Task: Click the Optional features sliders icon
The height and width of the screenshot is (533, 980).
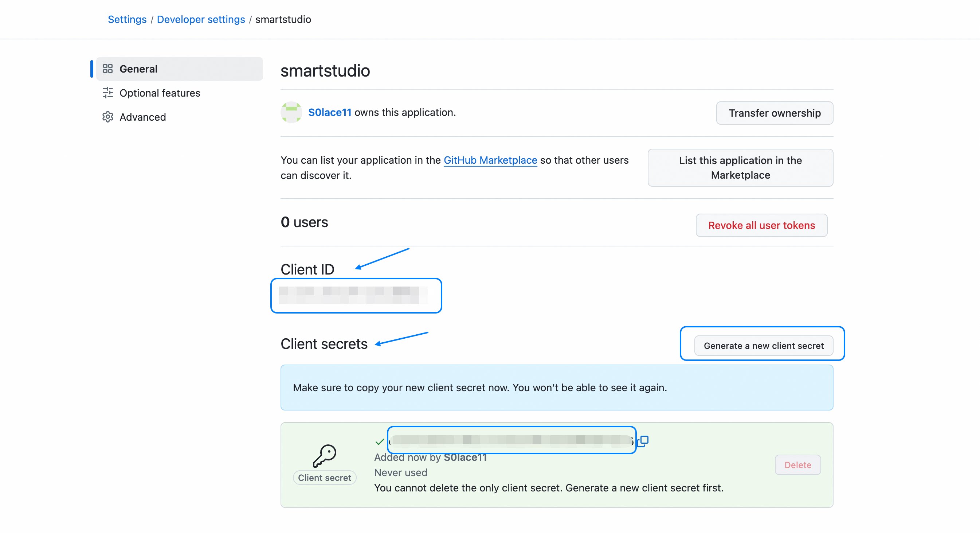Action: pos(108,93)
